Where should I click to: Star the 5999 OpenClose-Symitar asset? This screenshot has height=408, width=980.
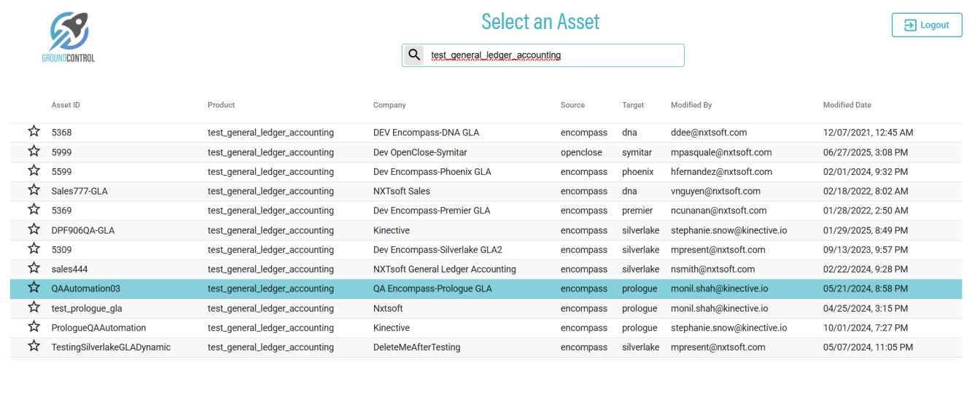pos(34,152)
